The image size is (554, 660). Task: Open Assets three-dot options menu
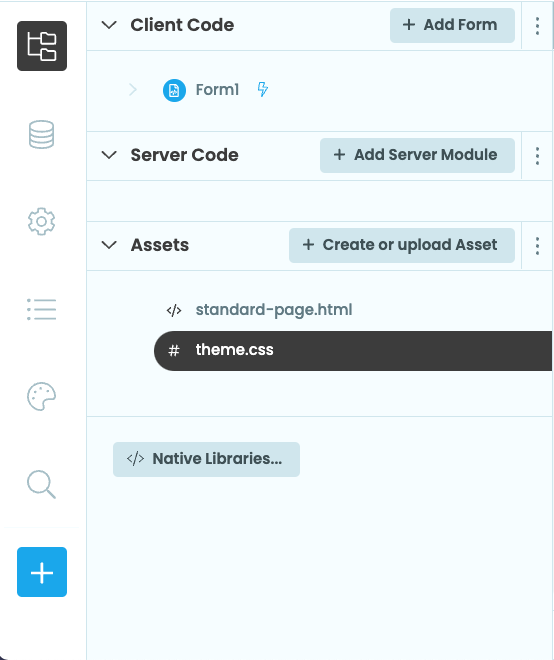coord(537,246)
